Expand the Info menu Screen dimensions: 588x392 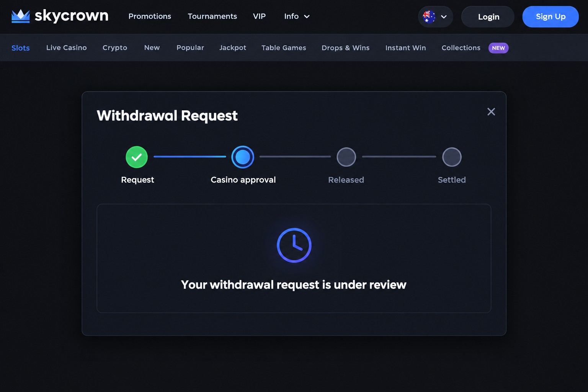click(297, 16)
